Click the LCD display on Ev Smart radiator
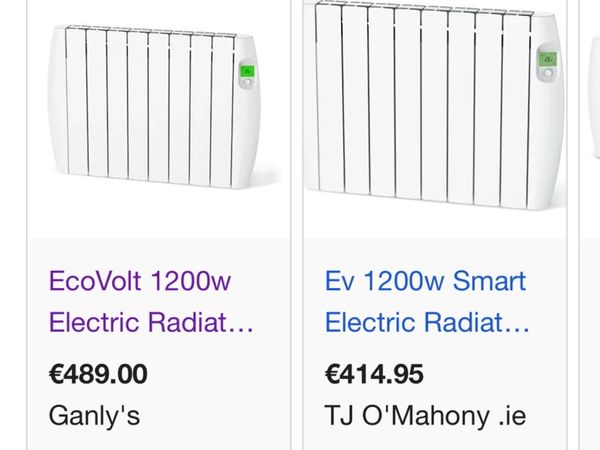This screenshot has height=450, width=600. [x=548, y=60]
